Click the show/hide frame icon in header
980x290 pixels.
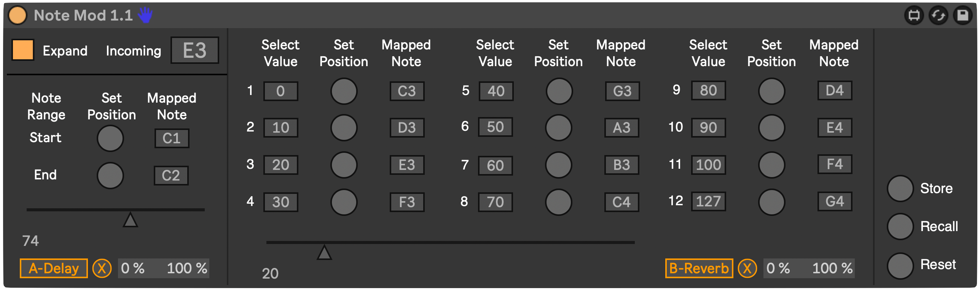(x=914, y=16)
